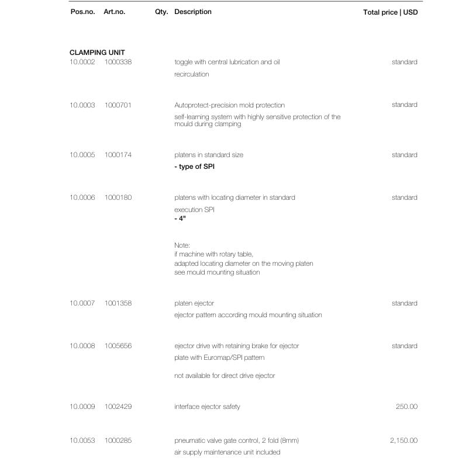Click article number 1005656
The image size is (476, 465).
[118, 346]
